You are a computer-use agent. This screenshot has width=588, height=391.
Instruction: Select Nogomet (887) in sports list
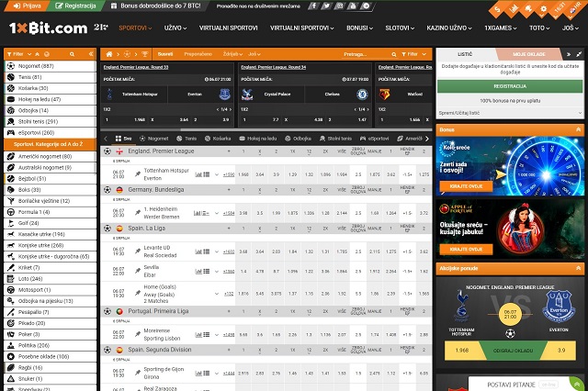point(51,66)
